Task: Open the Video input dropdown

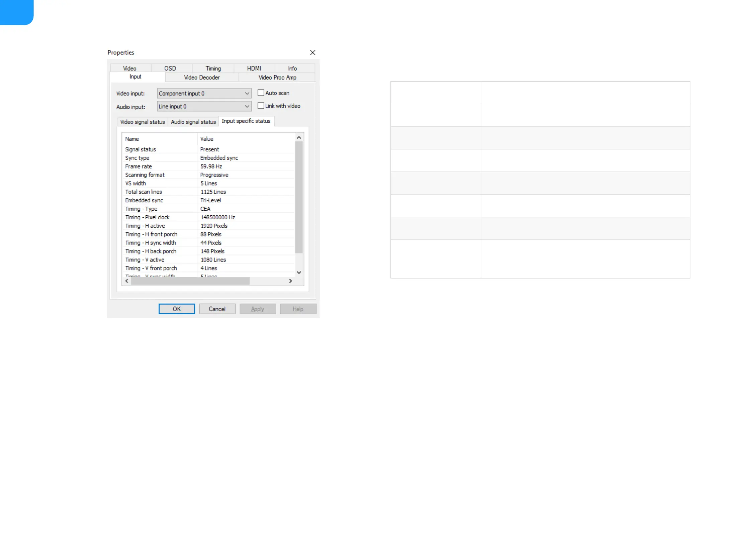Action: [204, 93]
